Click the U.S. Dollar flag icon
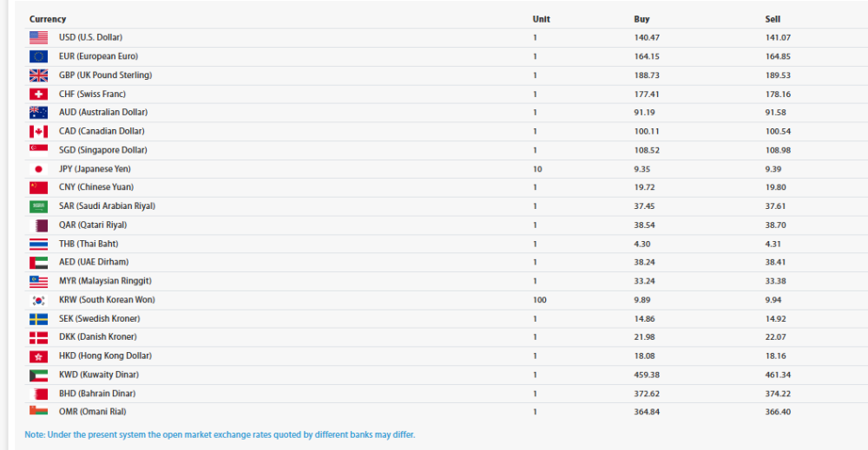This screenshot has width=868, height=450. (x=38, y=37)
